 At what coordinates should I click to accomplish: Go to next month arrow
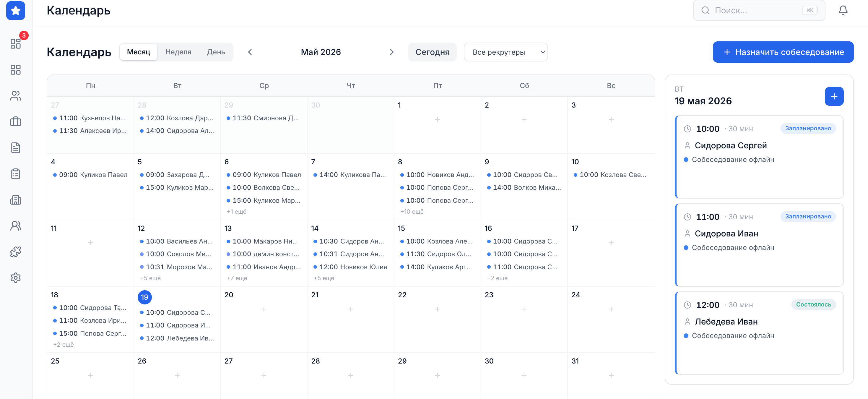(x=391, y=52)
